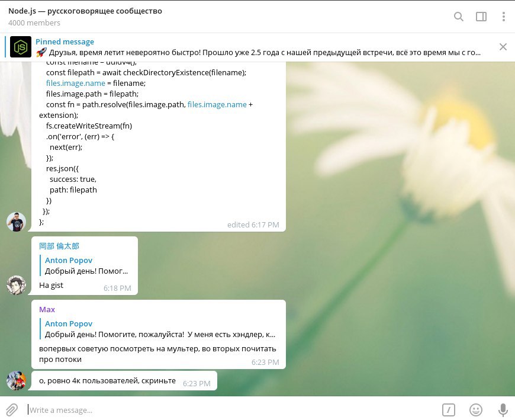Click the 'path: filepath' code line
Screen dimensions: 515x420
pos(73,190)
